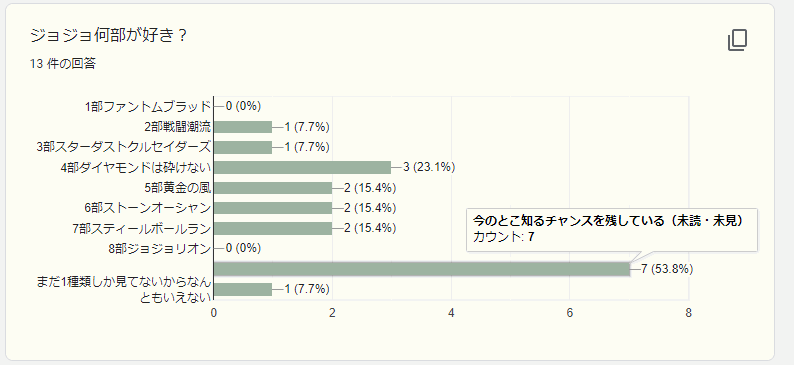The image size is (794, 365).
Task: Click the 7部スティールボールラン bar
Action: [x=273, y=228]
